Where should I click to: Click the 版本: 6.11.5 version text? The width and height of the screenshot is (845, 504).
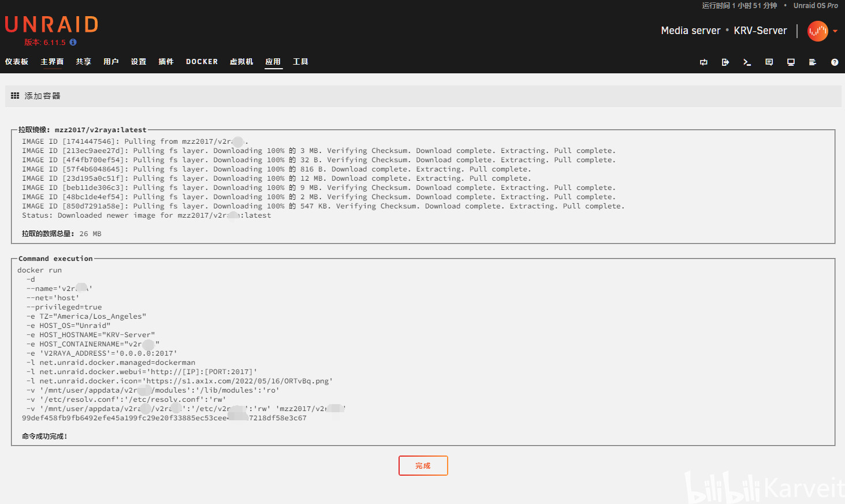pyautogui.click(x=45, y=43)
